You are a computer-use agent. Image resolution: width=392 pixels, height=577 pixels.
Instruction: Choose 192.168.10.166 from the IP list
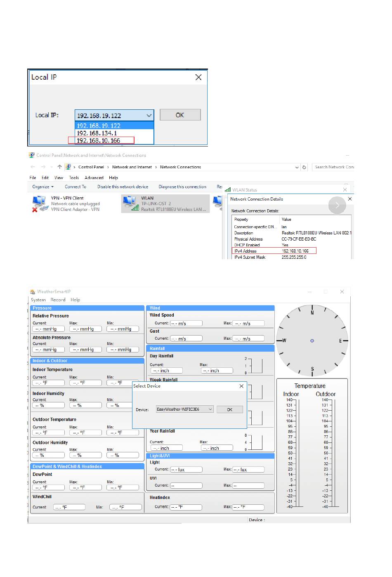[114, 140]
